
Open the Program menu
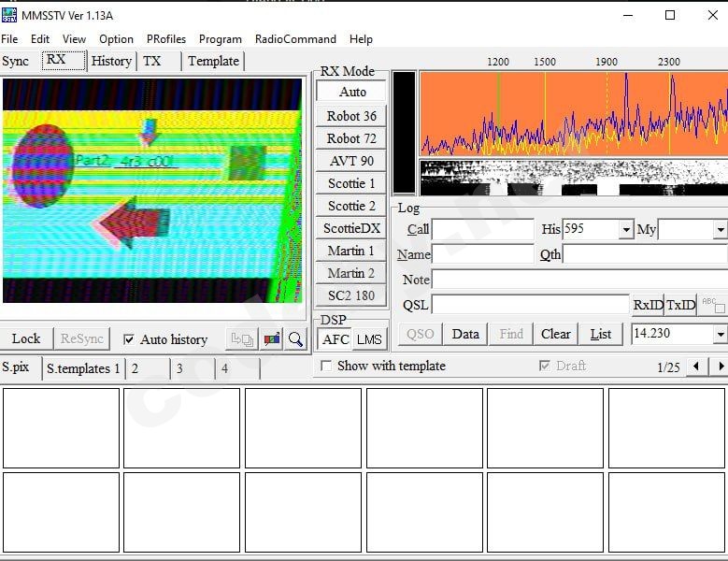pyautogui.click(x=220, y=39)
